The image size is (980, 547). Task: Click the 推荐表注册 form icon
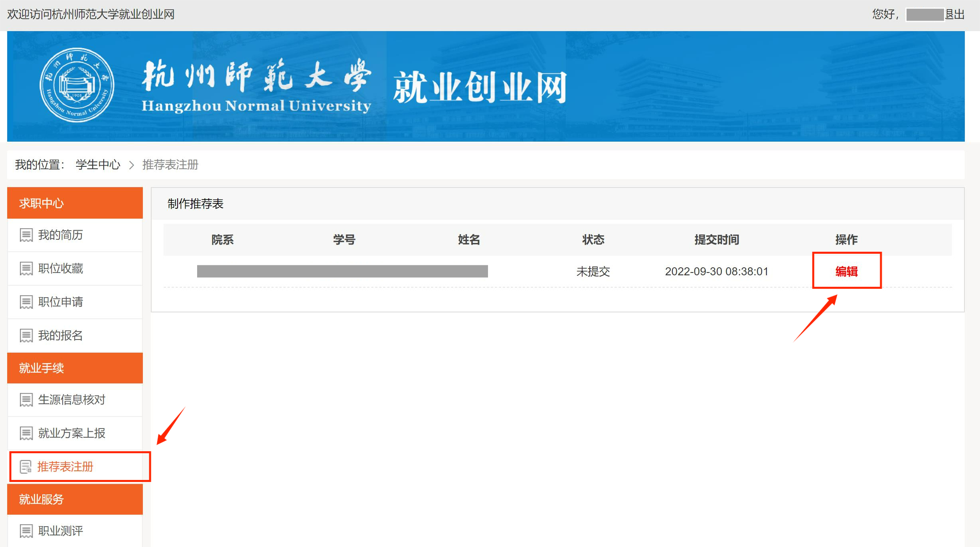26,466
